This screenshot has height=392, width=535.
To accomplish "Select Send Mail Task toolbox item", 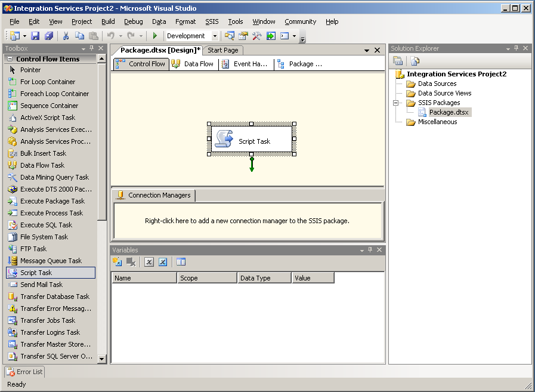I will 51,285.
